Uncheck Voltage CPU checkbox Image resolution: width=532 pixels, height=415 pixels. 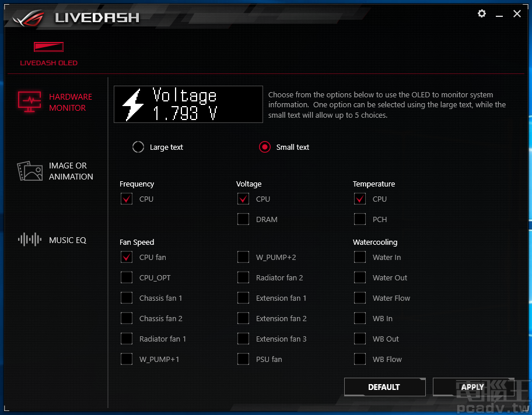coord(243,199)
